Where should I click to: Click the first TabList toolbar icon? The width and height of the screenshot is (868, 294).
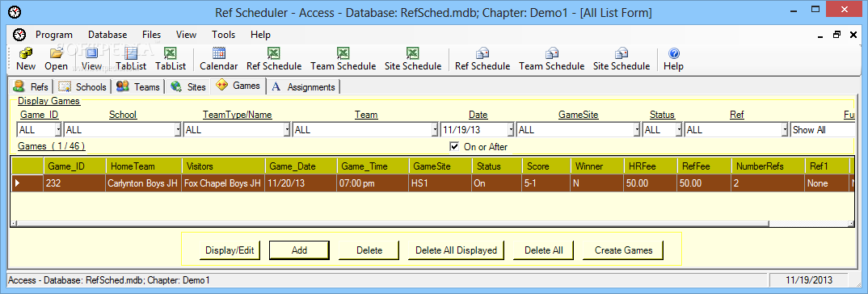(131, 53)
